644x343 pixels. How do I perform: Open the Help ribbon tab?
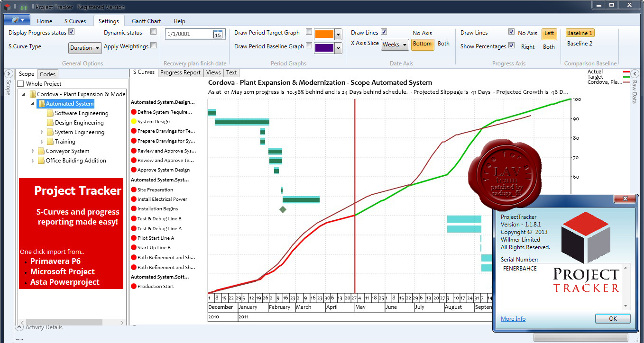click(x=179, y=21)
